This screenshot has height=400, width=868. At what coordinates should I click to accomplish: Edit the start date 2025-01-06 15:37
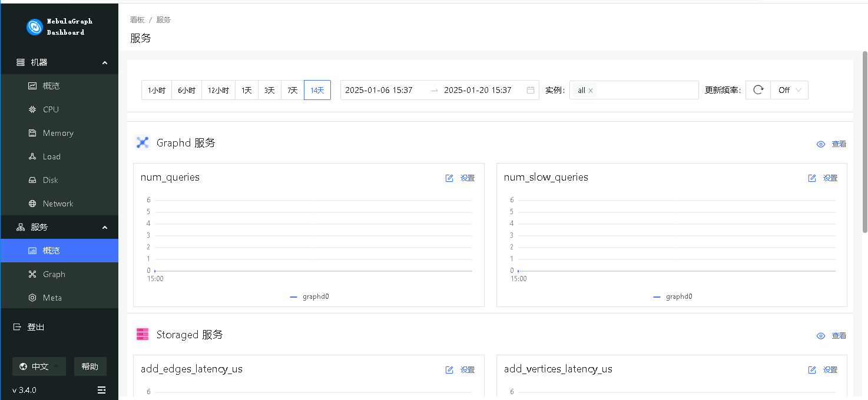coord(379,90)
